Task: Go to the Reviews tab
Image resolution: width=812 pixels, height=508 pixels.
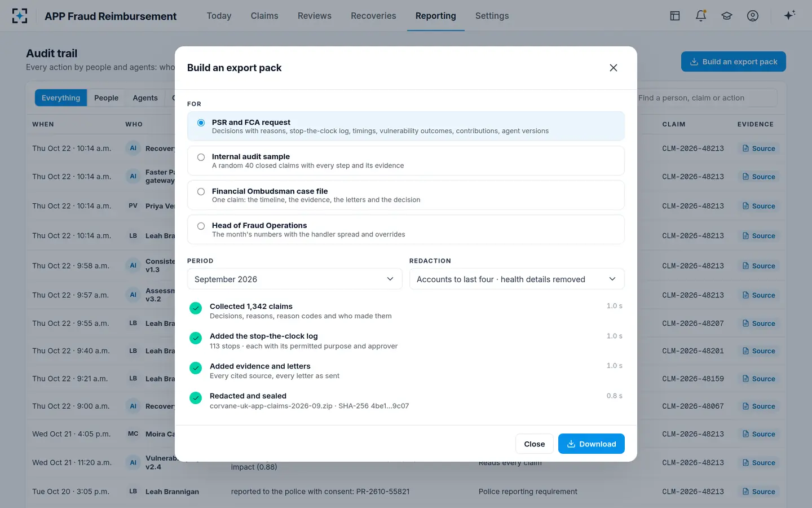Action: (x=315, y=16)
